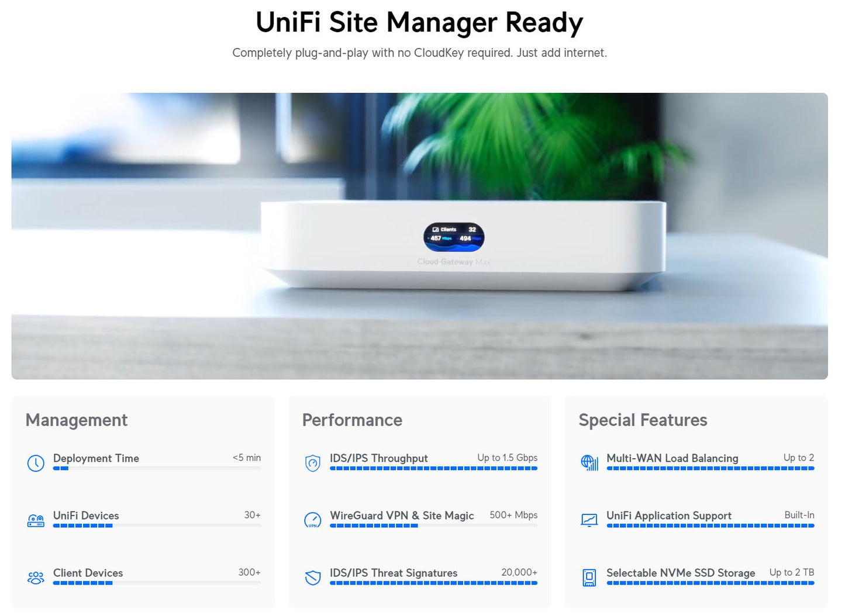Select the Performance section heading
Screen dimensions: 845x616
[352, 420]
